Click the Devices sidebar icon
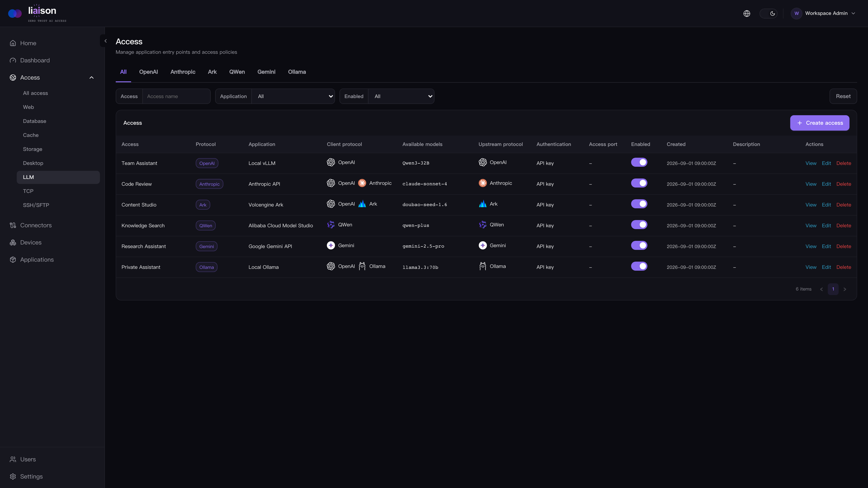 (x=13, y=242)
